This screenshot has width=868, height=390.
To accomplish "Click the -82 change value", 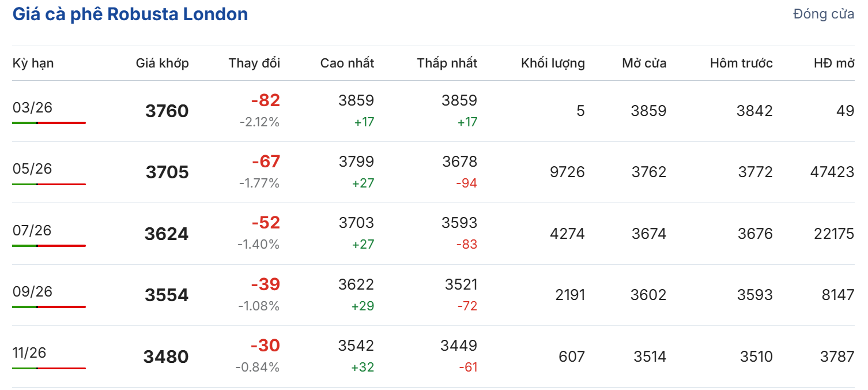I will click(265, 100).
